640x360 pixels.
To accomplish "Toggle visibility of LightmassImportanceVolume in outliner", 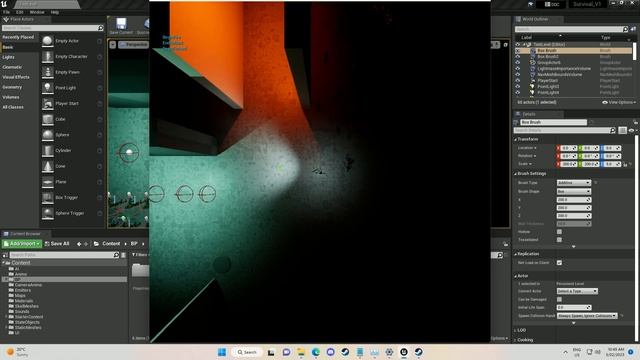I will [x=518, y=69].
